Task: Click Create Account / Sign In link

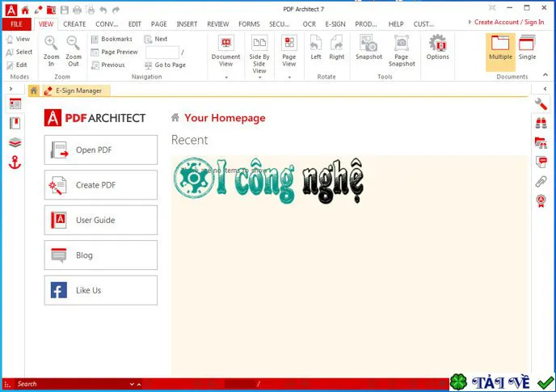Action: [509, 22]
